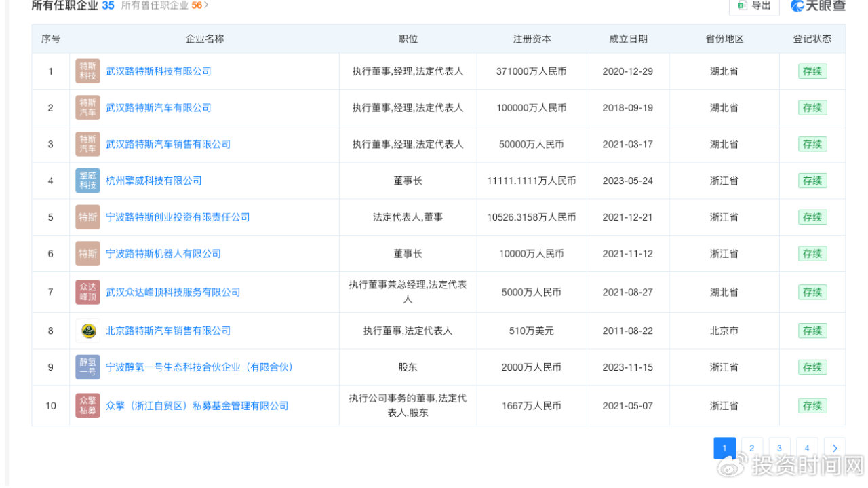868x488 pixels.
Task: Click the 武汉路特斯汽车有限公司 logo icon
Action: (x=87, y=108)
